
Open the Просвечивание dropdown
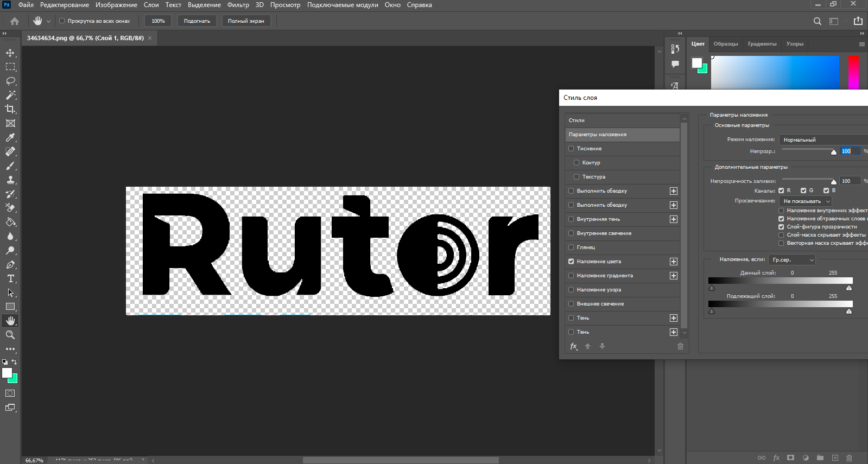point(806,201)
